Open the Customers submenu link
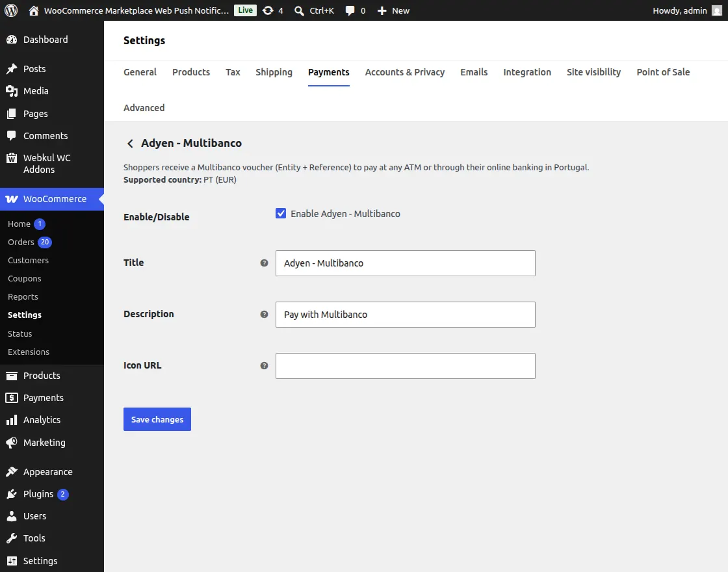The width and height of the screenshot is (728, 572). 29,260
